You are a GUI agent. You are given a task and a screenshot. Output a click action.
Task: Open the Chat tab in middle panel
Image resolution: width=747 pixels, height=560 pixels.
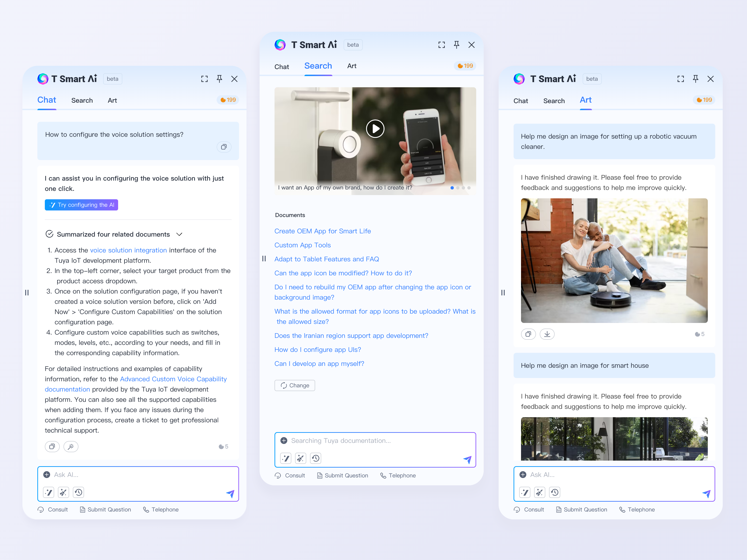282,66
